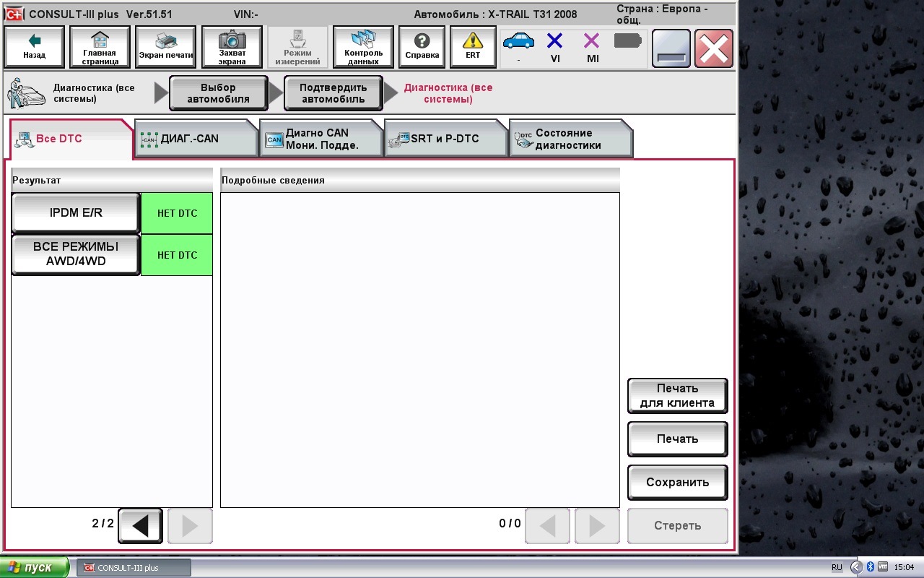
Task: Click the Подтвердить автомобиль step button
Action: [x=334, y=93]
